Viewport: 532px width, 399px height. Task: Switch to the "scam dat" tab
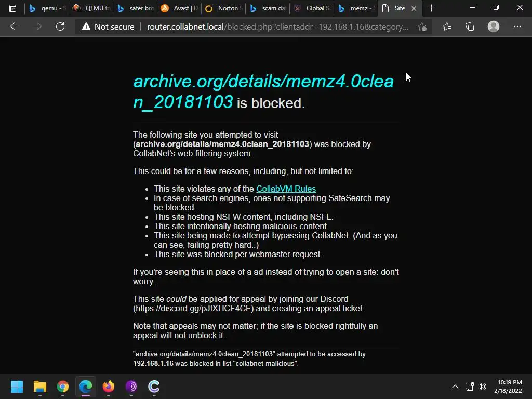coord(268,8)
